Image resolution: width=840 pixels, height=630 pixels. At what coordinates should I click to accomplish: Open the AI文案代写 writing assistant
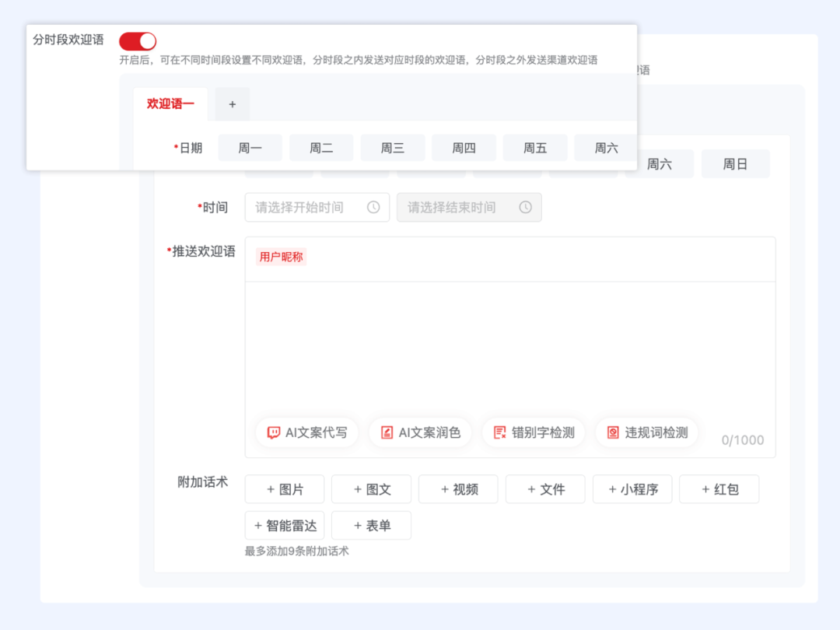tap(306, 432)
